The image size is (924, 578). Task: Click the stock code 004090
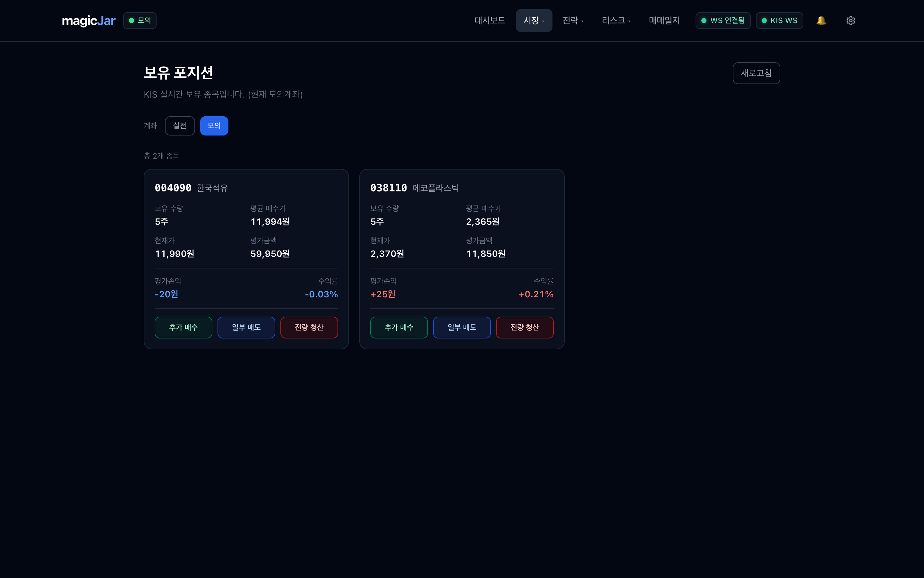pyautogui.click(x=173, y=188)
